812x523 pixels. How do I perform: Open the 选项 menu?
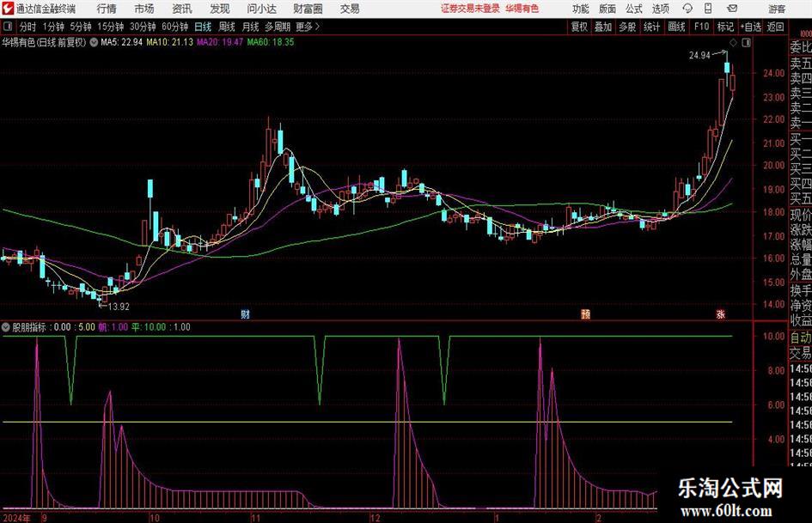coord(661,9)
